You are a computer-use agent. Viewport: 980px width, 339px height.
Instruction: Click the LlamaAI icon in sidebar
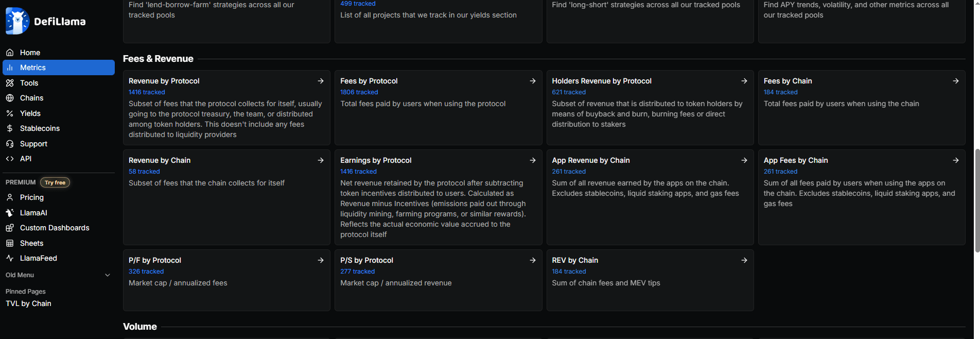(x=10, y=213)
